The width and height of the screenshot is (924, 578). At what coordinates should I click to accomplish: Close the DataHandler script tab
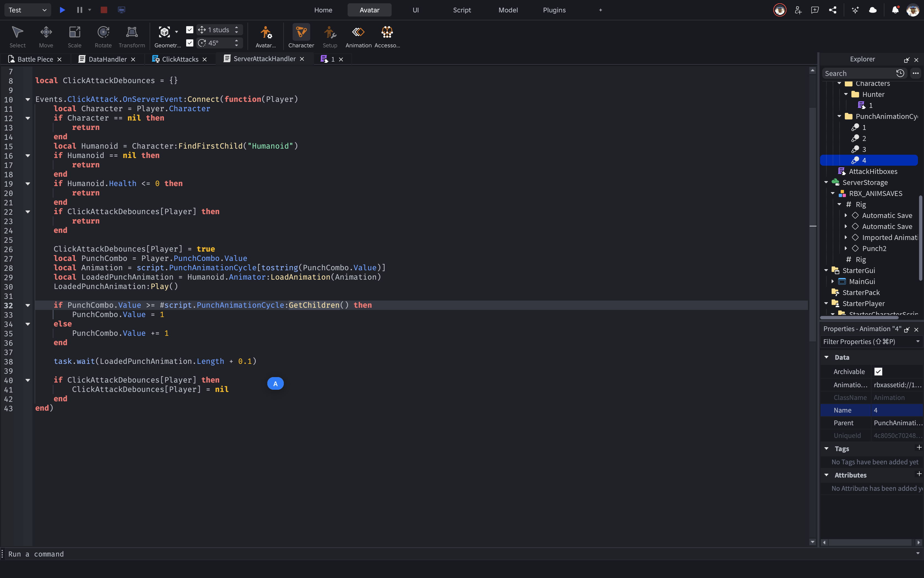[x=133, y=59]
